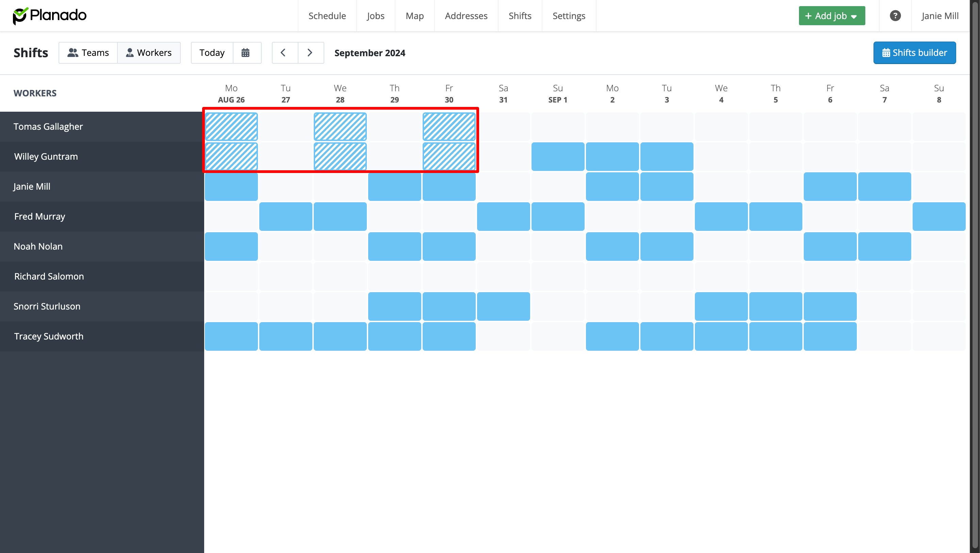This screenshot has width=980, height=553.
Task: Open the help question mark icon
Action: (895, 16)
